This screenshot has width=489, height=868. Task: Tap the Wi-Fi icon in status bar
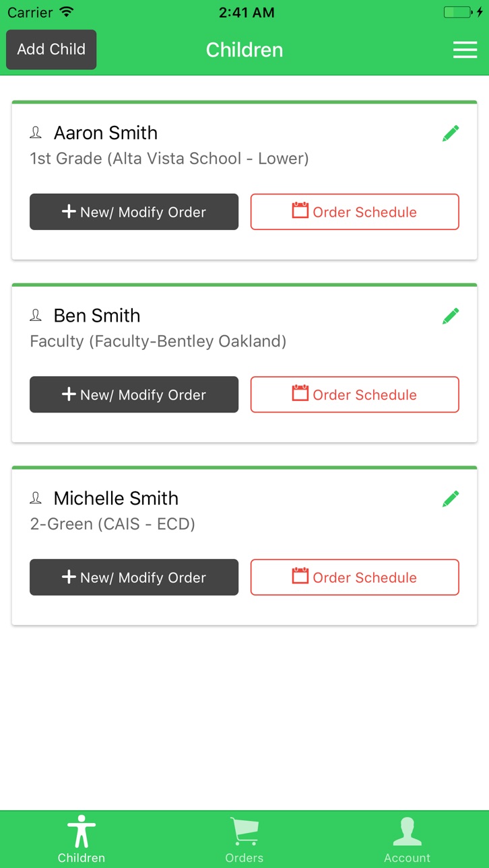66,12
